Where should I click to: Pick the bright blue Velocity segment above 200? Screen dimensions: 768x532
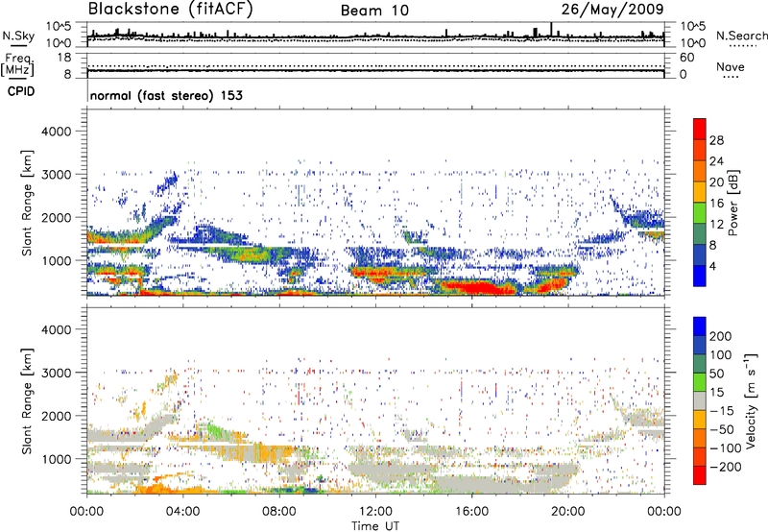[x=700, y=326]
